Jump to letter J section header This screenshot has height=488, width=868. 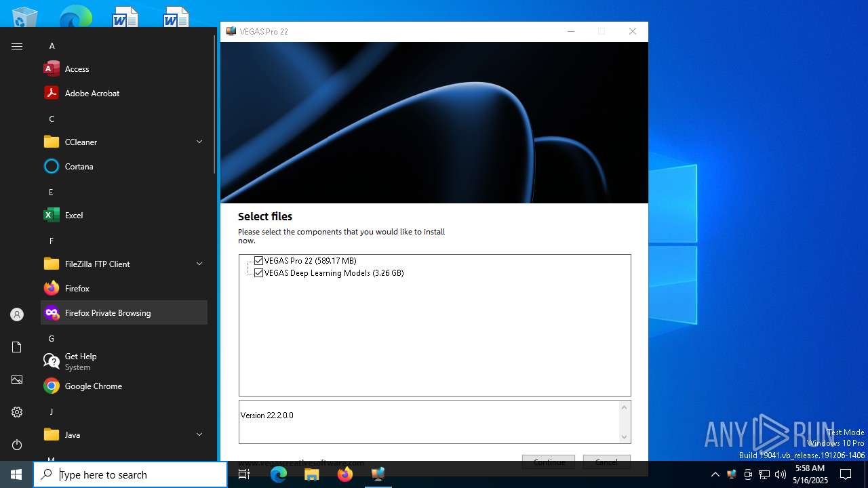51,412
